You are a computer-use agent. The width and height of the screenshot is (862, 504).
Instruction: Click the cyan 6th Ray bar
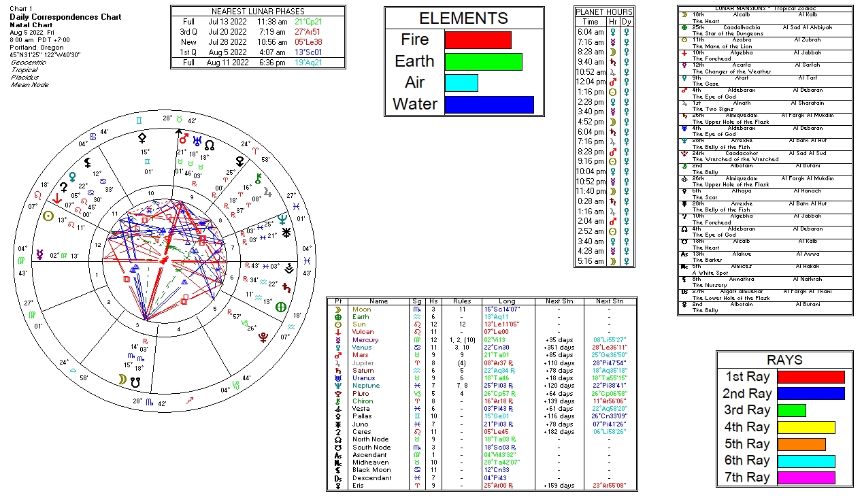pyautogui.click(x=806, y=461)
